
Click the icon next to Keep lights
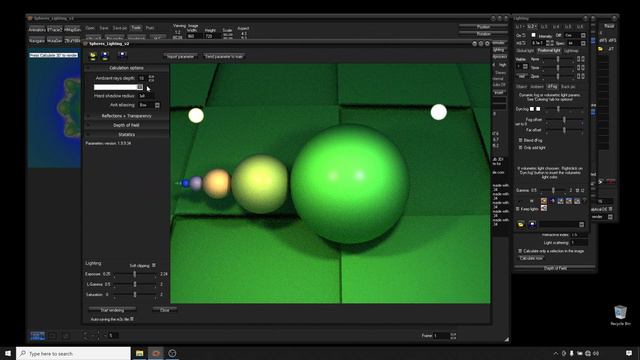(x=544, y=208)
